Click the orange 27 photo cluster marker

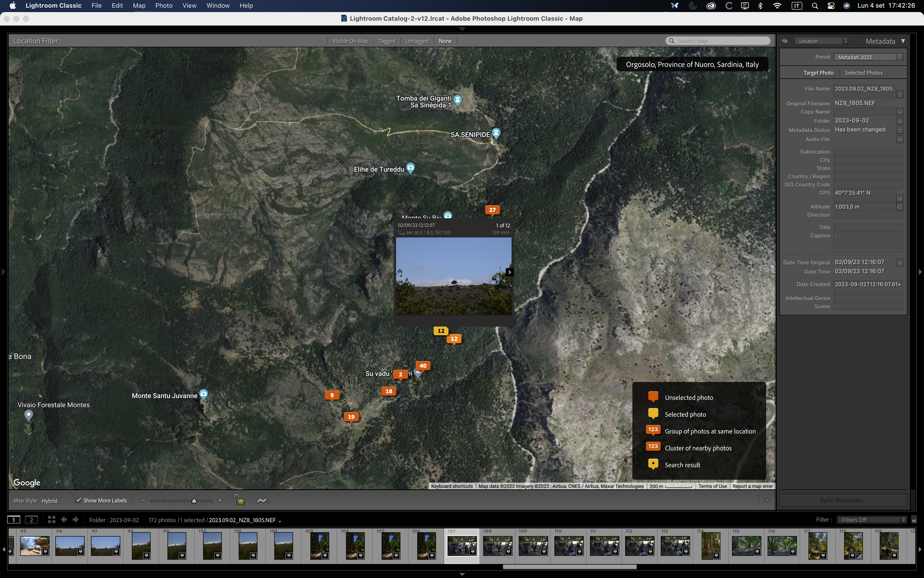tap(492, 210)
